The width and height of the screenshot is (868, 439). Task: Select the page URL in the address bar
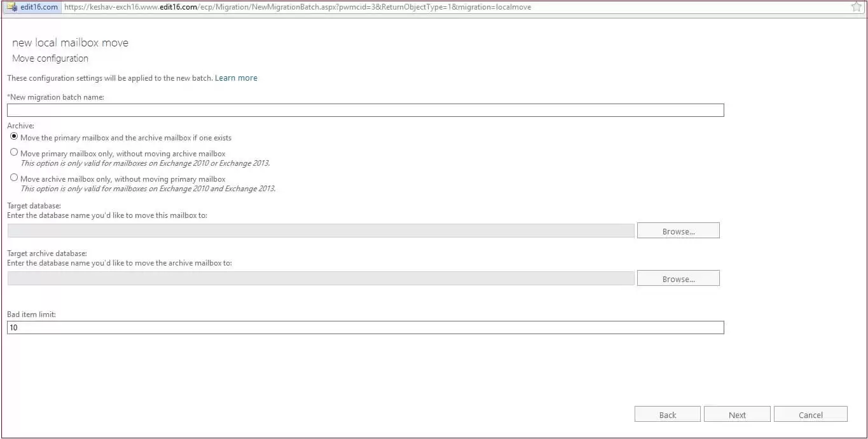pyautogui.click(x=298, y=7)
